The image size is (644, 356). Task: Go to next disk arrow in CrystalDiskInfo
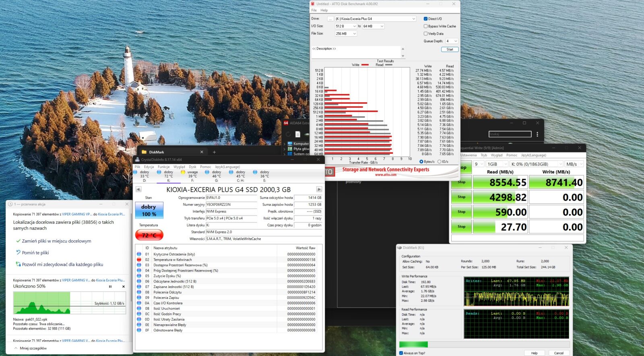pos(319,189)
